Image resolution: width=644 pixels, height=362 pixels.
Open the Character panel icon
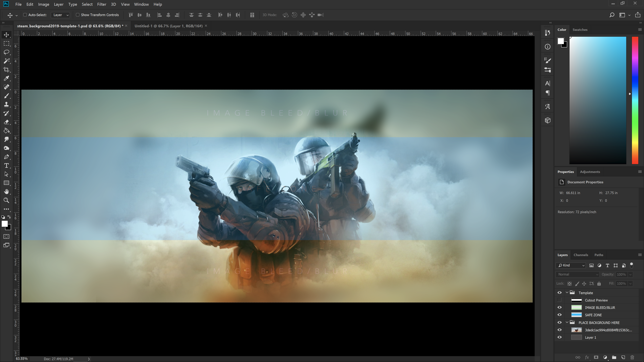[548, 83]
